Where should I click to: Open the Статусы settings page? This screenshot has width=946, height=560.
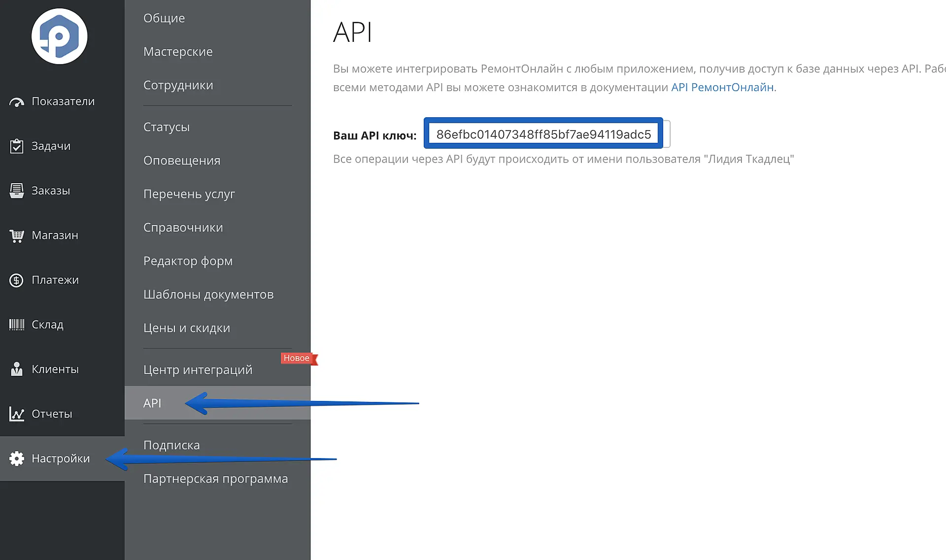click(167, 127)
